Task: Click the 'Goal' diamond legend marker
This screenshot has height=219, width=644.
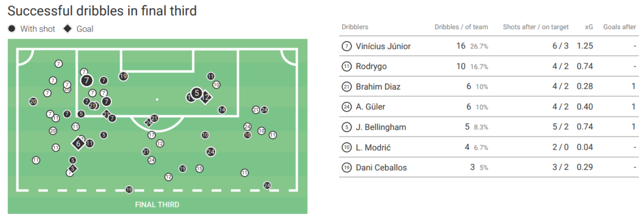Action: 68,29
